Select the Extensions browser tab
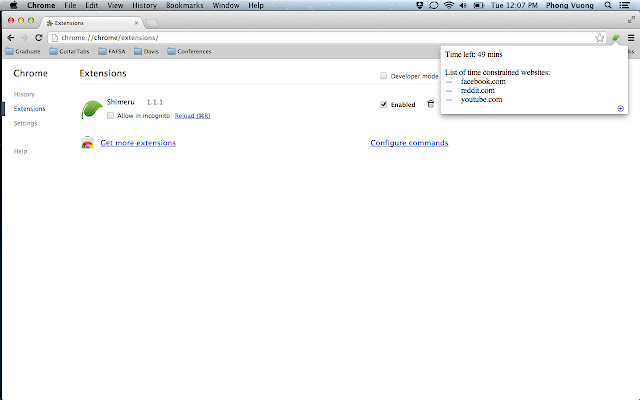Viewport: 640px width, 400px height. coord(92,23)
